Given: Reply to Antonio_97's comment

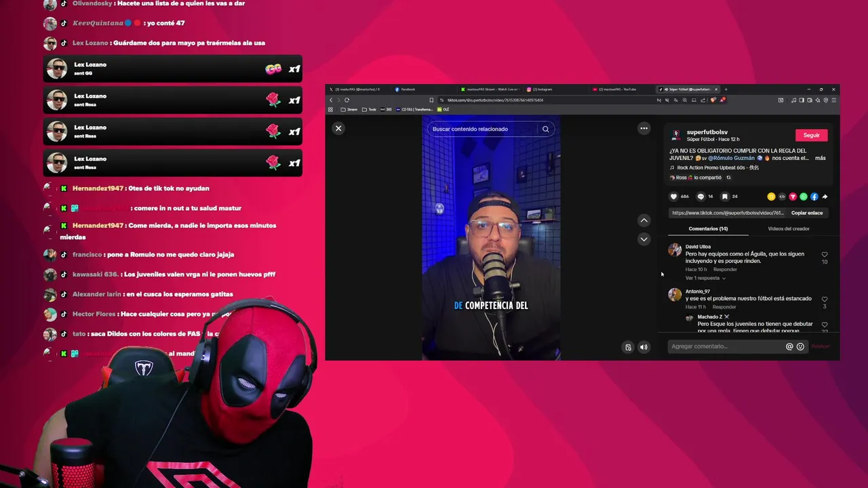Looking at the screenshot, I should click(724, 307).
